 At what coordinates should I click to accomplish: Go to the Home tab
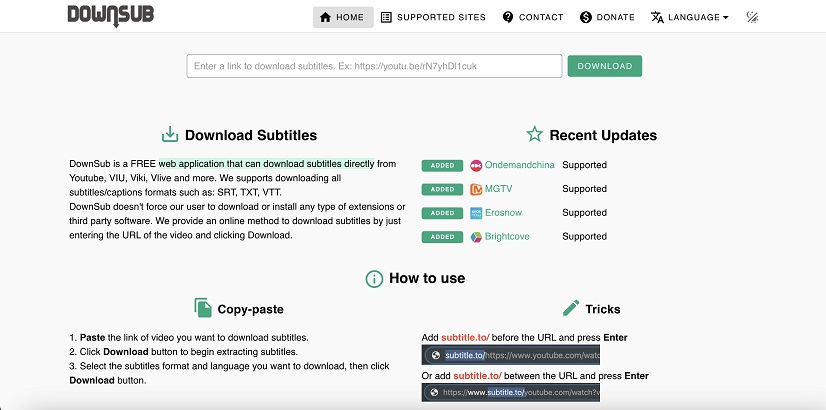click(342, 17)
